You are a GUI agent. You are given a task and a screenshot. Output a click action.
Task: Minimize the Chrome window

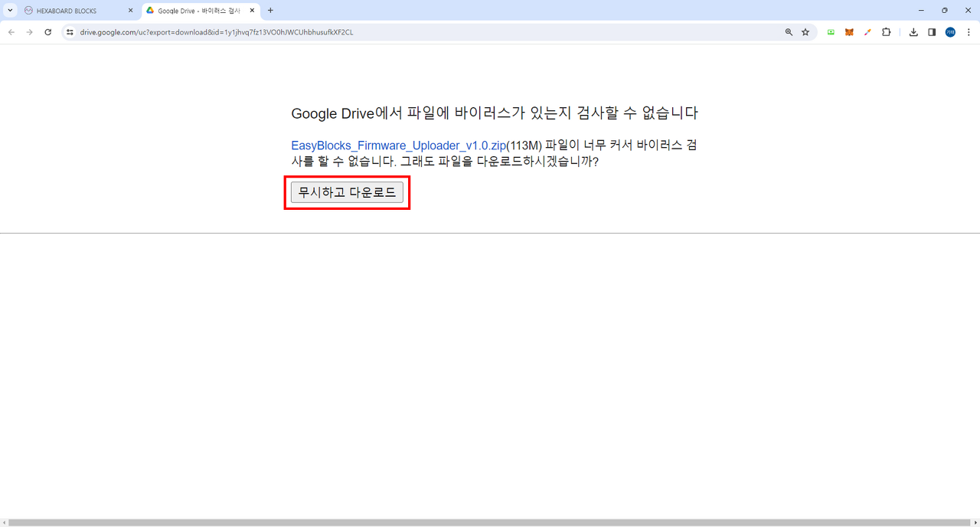tap(920, 11)
